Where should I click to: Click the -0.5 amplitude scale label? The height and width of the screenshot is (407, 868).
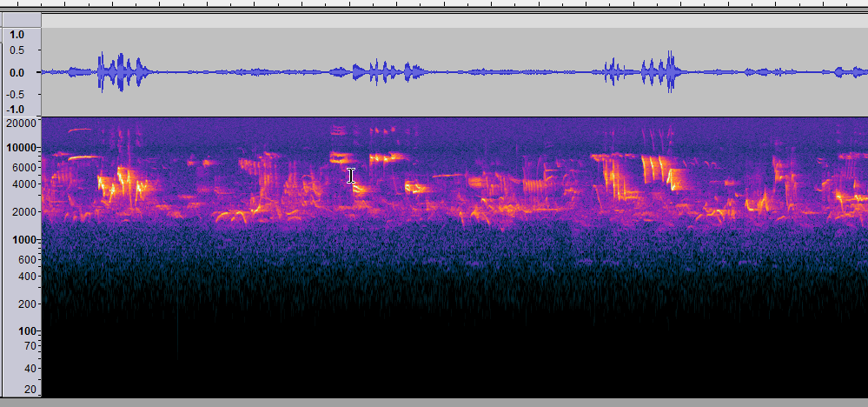16,94
